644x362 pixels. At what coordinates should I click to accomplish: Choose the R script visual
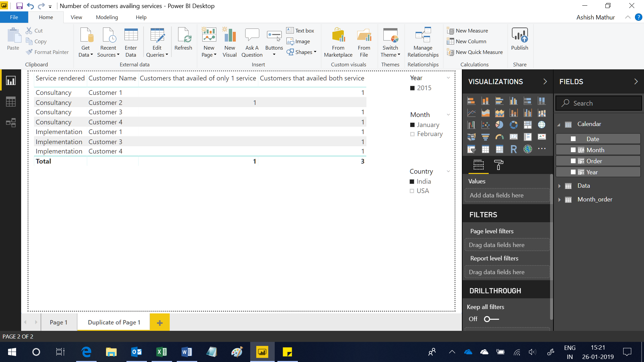[x=514, y=149]
